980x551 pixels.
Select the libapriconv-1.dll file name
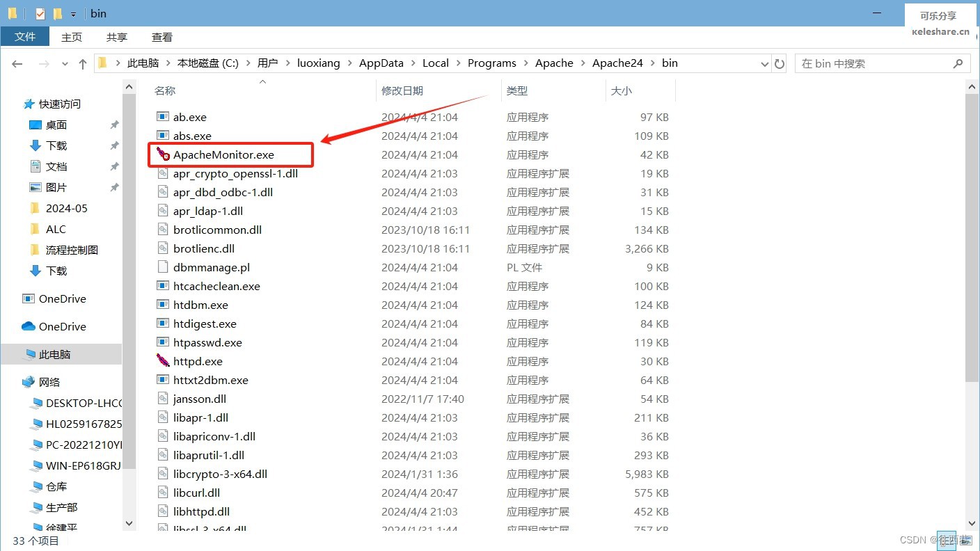coord(214,436)
